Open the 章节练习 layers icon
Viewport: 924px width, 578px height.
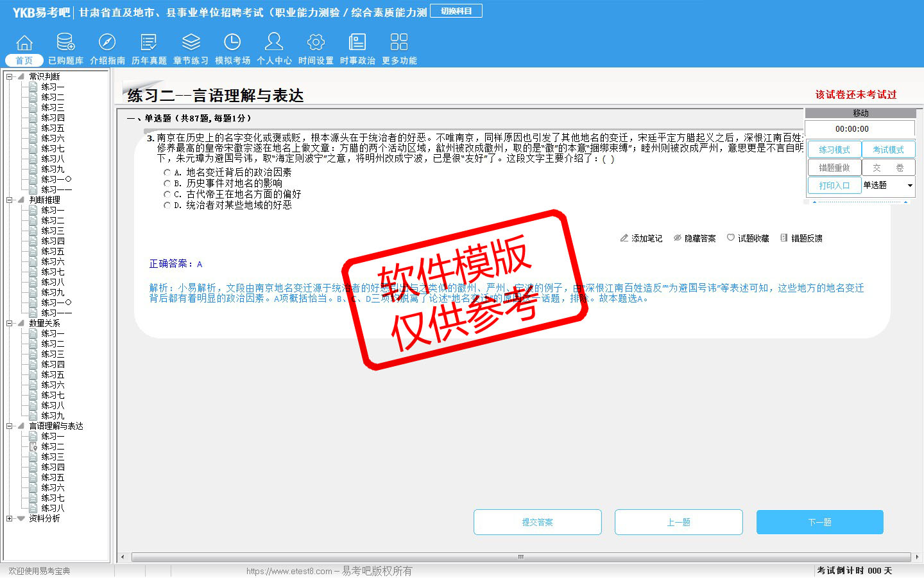click(191, 42)
